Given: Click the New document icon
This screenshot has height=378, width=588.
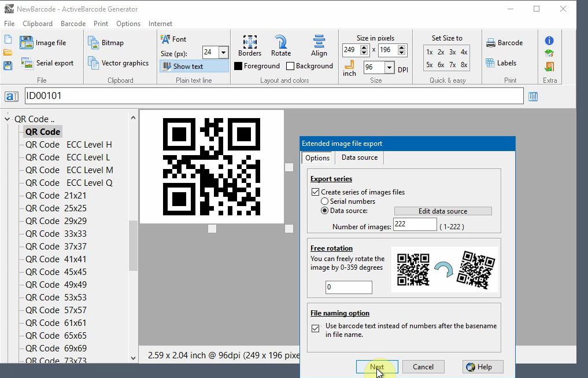Looking at the screenshot, I should (8, 40).
